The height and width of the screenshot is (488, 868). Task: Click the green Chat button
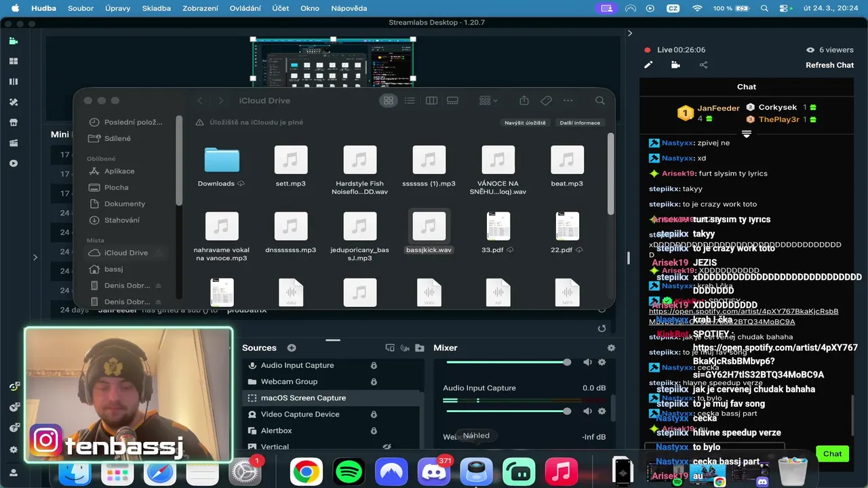[832, 453]
